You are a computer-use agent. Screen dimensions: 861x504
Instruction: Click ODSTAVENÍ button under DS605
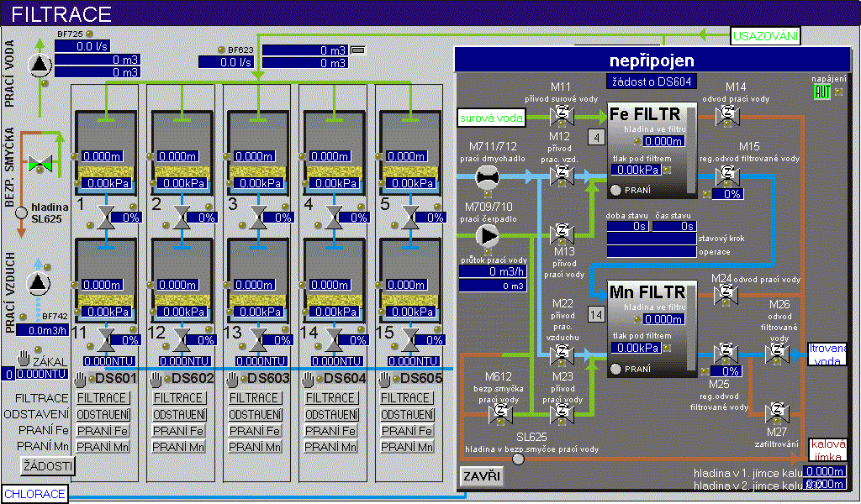[x=408, y=415]
